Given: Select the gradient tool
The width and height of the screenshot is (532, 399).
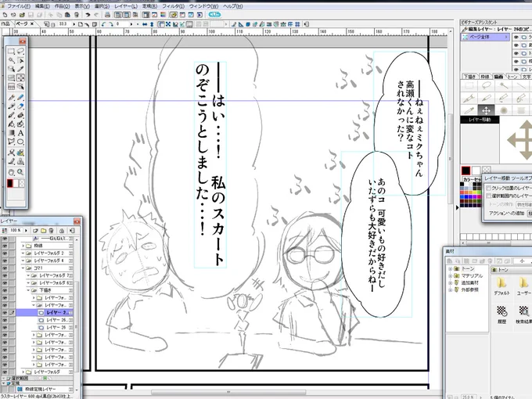Looking at the screenshot, I should (11, 133).
